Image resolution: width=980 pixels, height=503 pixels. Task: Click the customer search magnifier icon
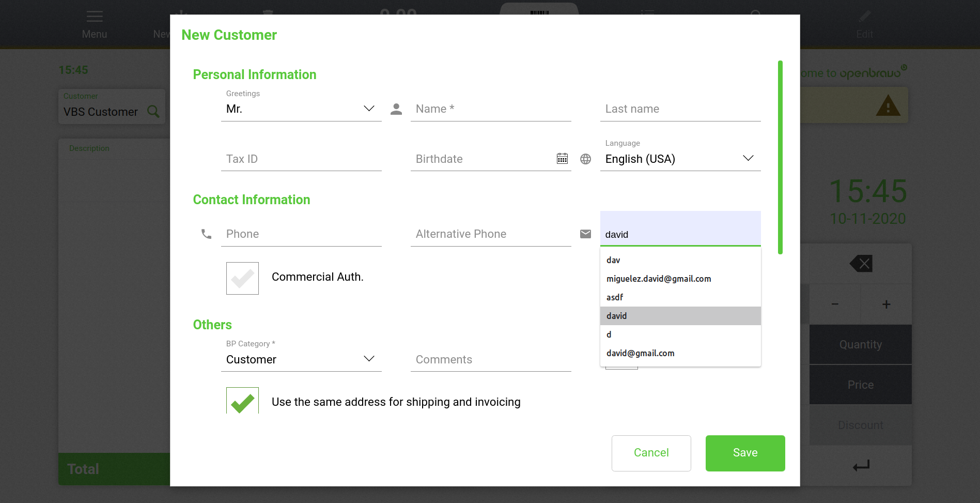pyautogui.click(x=153, y=111)
